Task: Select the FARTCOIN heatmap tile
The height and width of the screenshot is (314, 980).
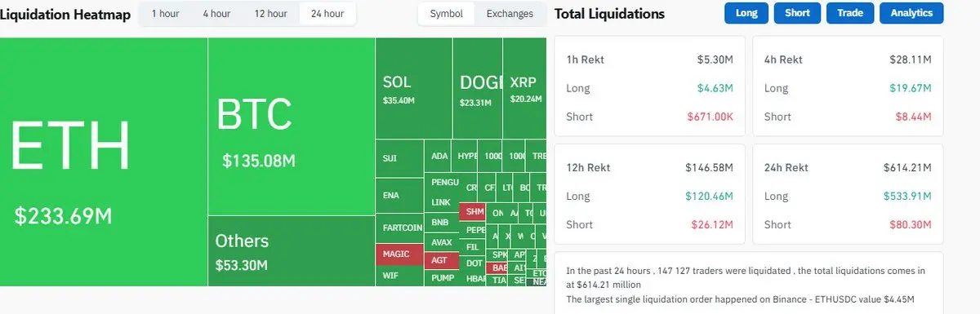Action: pyautogui.click(x=400, y=227)
